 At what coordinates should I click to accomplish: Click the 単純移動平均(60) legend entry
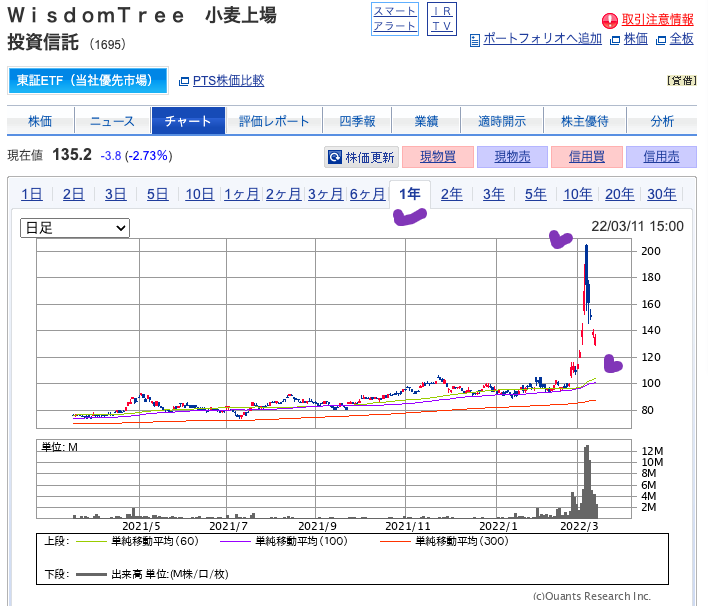click(137, 541)
